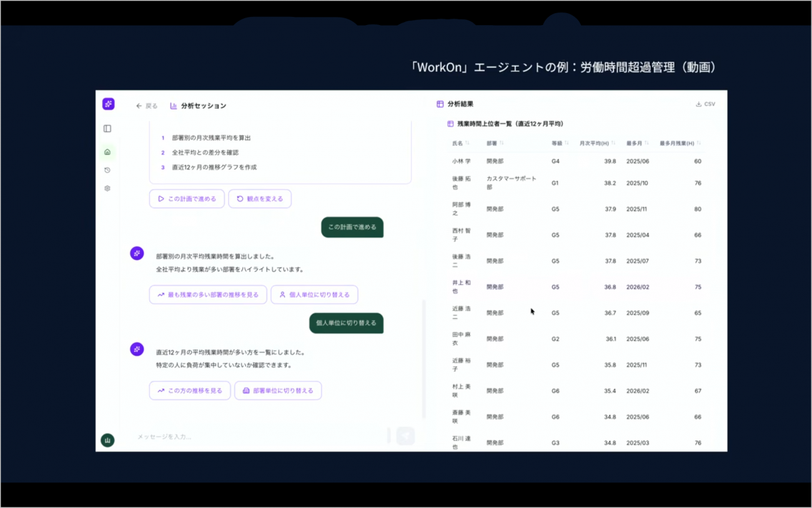
Task: Click the 戻る back control
Action: 146,105
